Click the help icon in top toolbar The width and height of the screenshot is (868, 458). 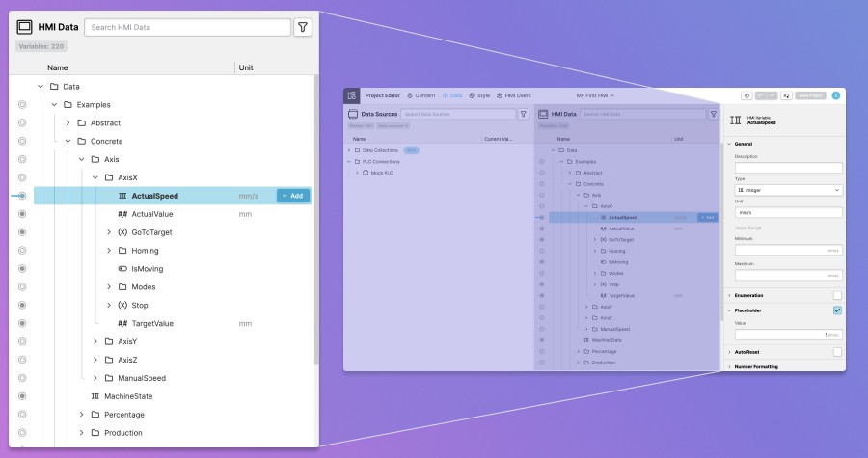tap(746, 95)
